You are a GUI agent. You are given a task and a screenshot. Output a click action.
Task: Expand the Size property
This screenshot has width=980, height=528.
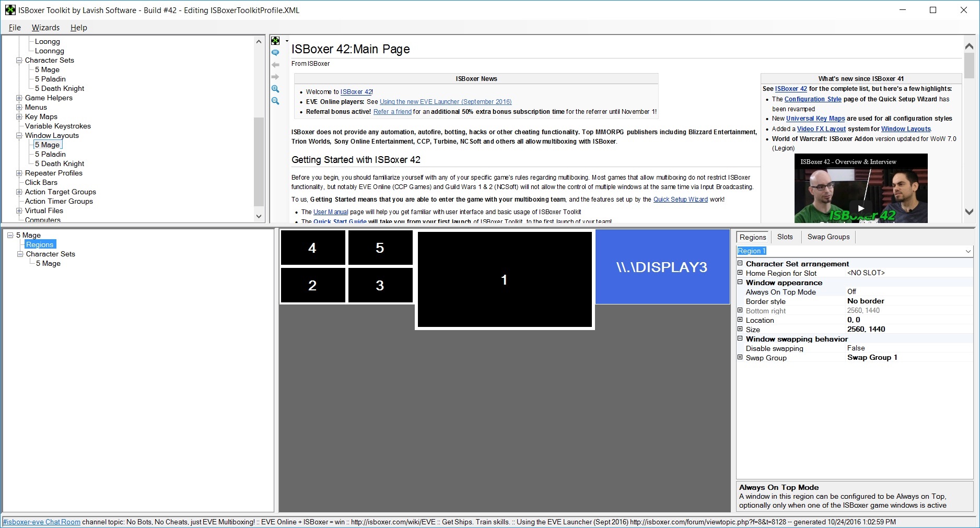[740, 329]
